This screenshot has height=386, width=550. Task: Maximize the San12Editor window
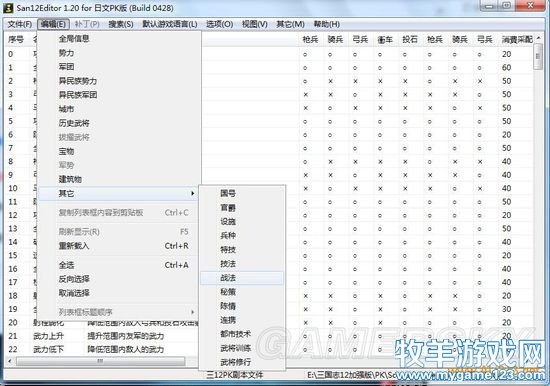507,5
